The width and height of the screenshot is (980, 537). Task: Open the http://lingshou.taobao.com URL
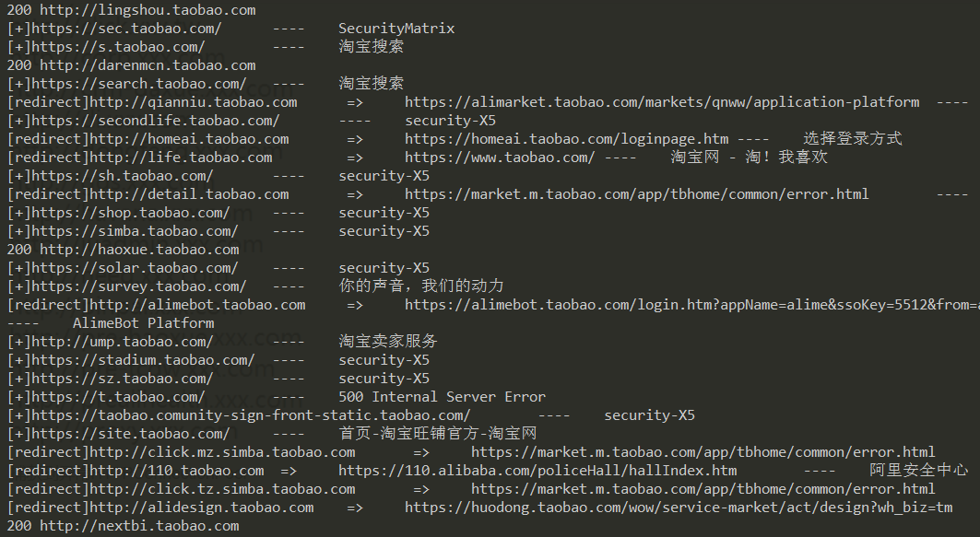pos(148,10)
